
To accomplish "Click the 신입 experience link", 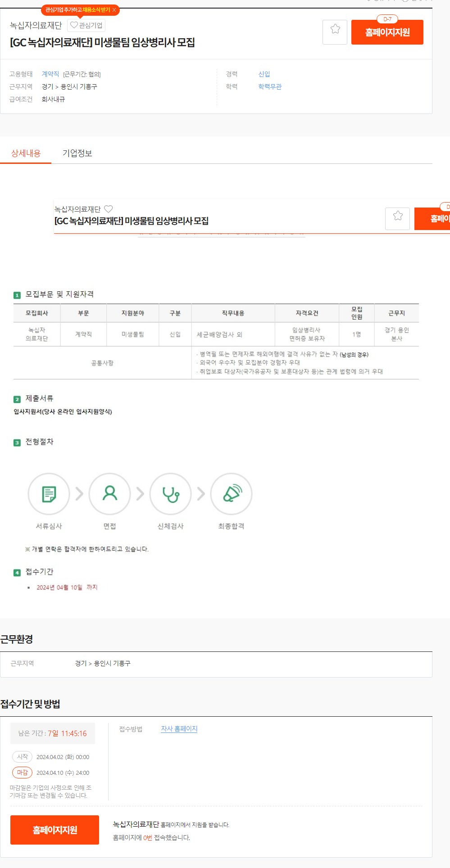I will click(264, 74).
